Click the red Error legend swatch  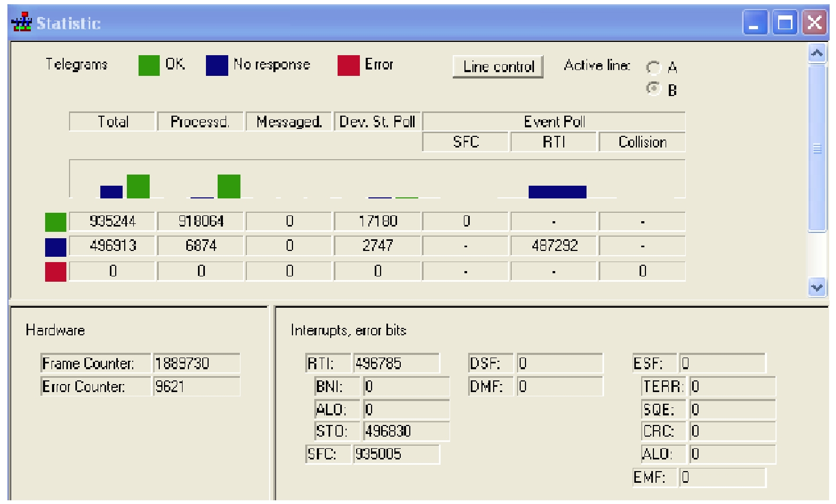pos(348,66)
